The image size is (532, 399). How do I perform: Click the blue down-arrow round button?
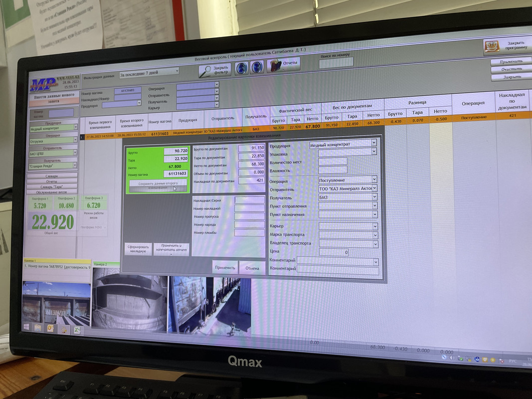257,66
